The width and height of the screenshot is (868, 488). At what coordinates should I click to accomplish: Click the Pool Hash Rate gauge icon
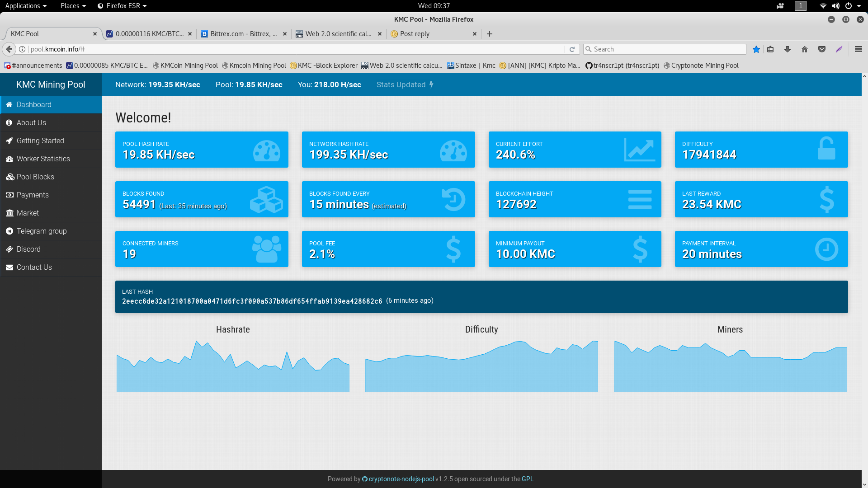267,150
